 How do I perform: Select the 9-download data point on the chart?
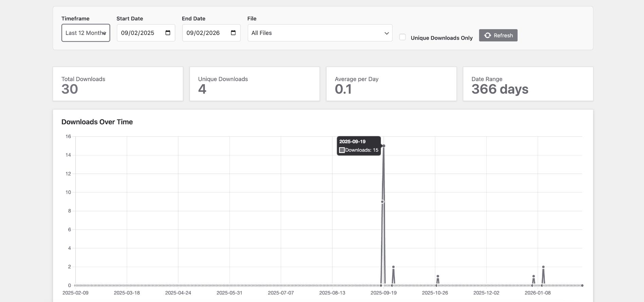pos(382,202)
